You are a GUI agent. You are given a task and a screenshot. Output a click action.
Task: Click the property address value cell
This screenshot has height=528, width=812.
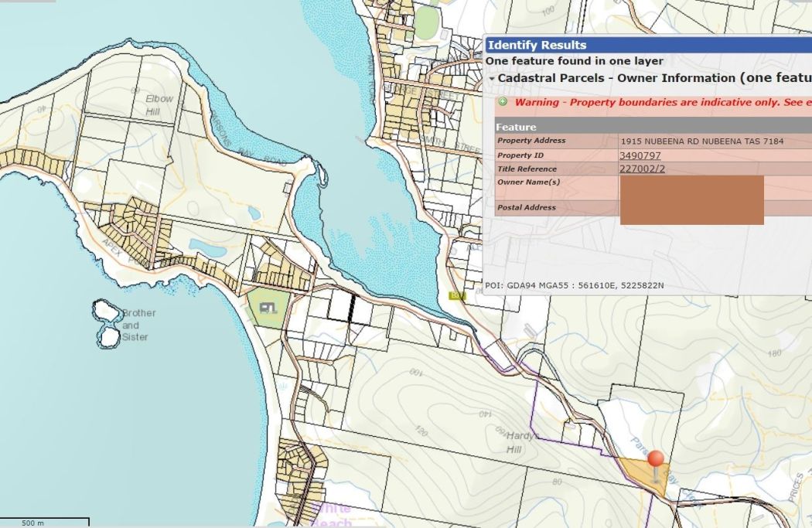pos(701,141)
